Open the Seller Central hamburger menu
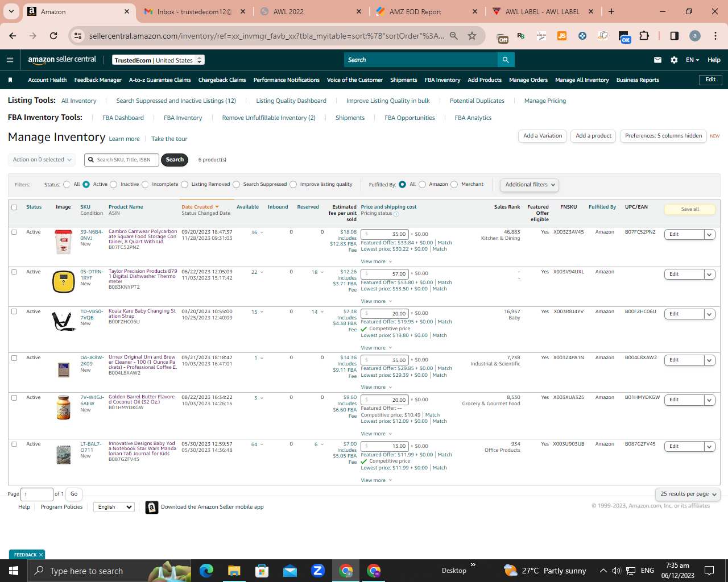The width and height of the screenshot is (728, 582). [10, 60]
